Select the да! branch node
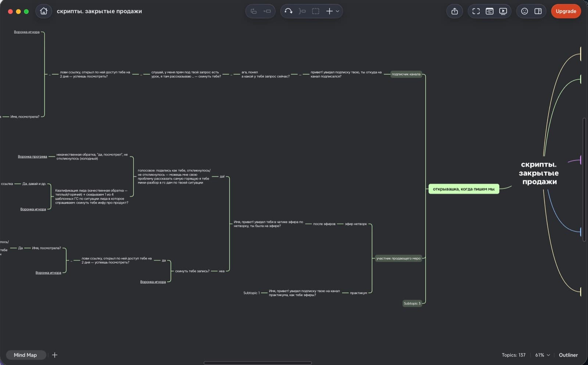 tap(222, 176)
